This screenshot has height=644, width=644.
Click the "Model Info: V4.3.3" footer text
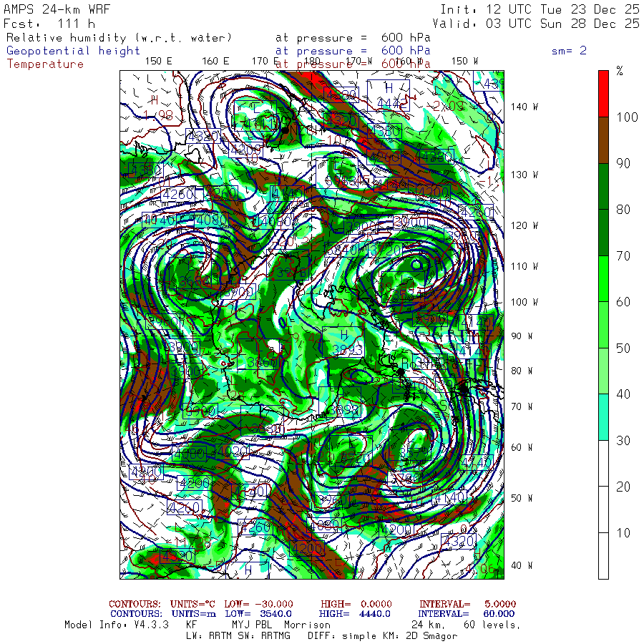[x=117, y=625]
